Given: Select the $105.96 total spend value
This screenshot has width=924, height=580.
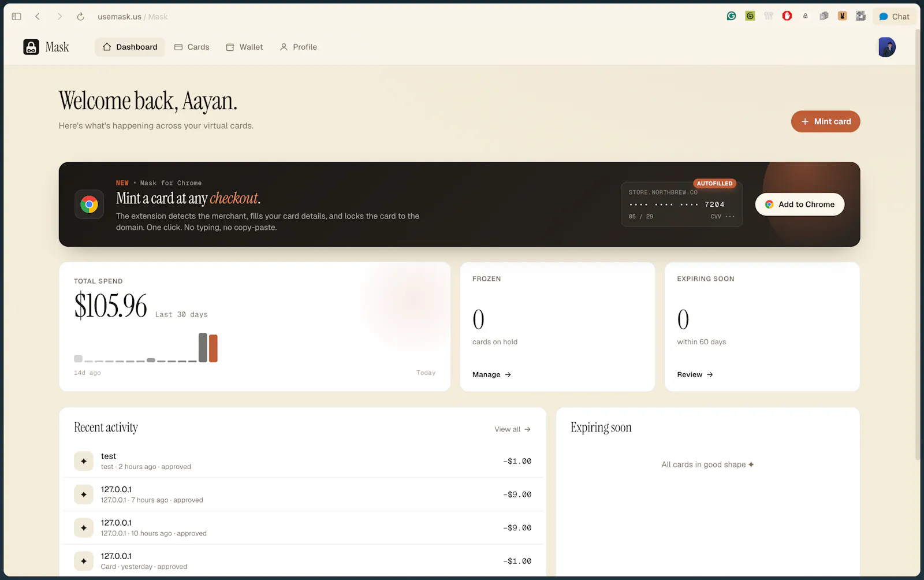Looking at the screenshot, I should pyautogui.click(x=110, y=306).
